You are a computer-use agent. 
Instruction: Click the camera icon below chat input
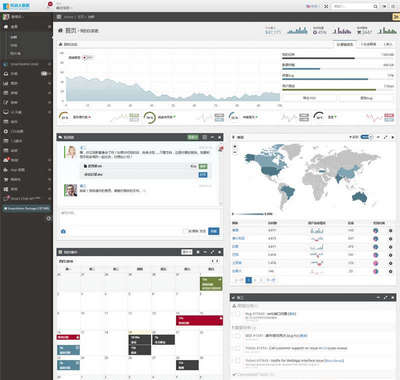pos(63,231)
